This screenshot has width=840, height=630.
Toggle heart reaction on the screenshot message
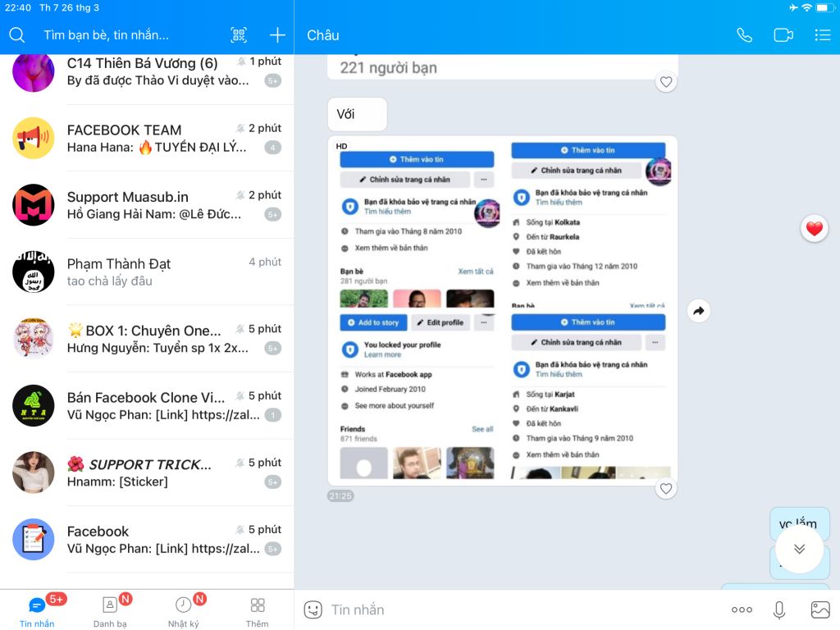click(x=666, y=489)
